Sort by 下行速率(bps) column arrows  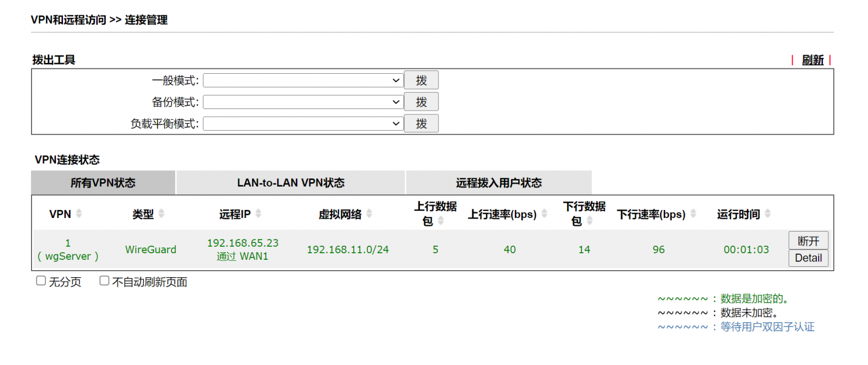pos(693,214)
